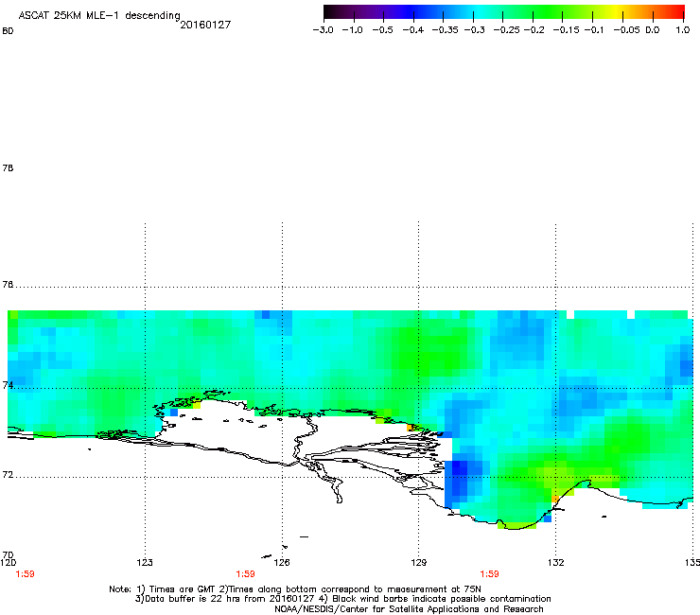700x615 pixels.
Task: Click the 74 latitude axis label
Action: 8,385
